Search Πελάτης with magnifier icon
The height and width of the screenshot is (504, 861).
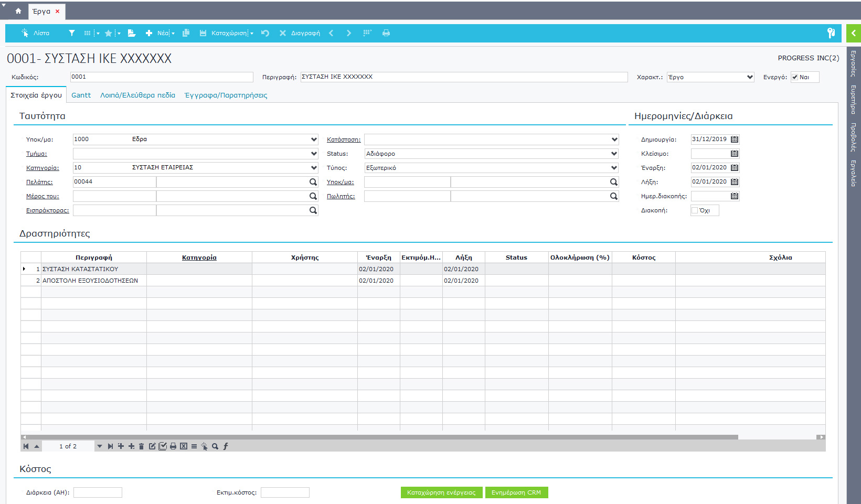pos(313,182)
